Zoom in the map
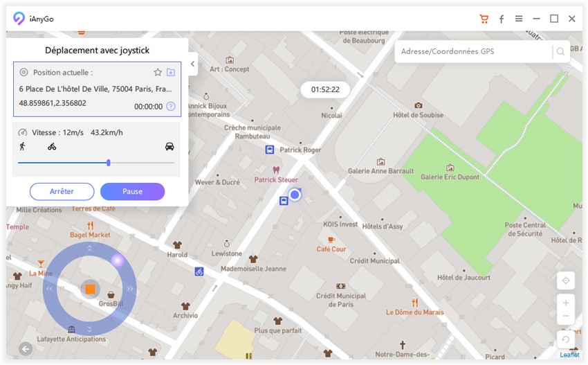This screenshot has height=365, width=588. pyautogui.click(x=566, y=303)
